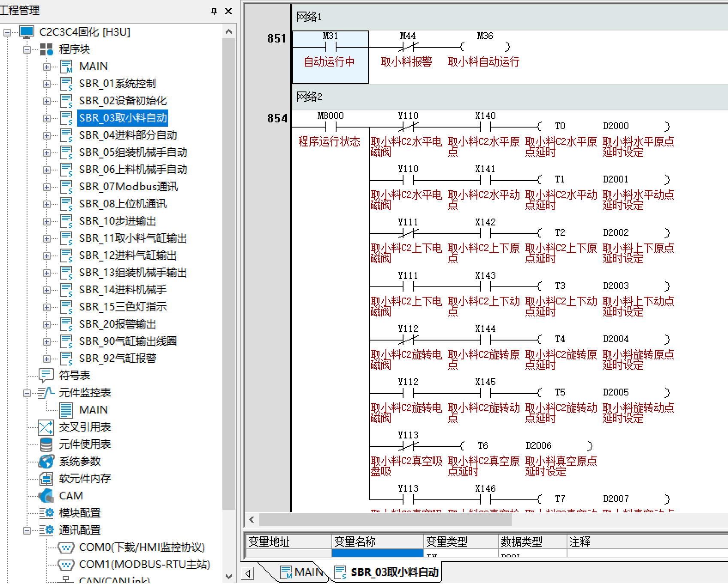Click the 元件使用表 database icon
Image resolution: width=728 pixels, height=584 pixels.
click(x=46, y=444)
